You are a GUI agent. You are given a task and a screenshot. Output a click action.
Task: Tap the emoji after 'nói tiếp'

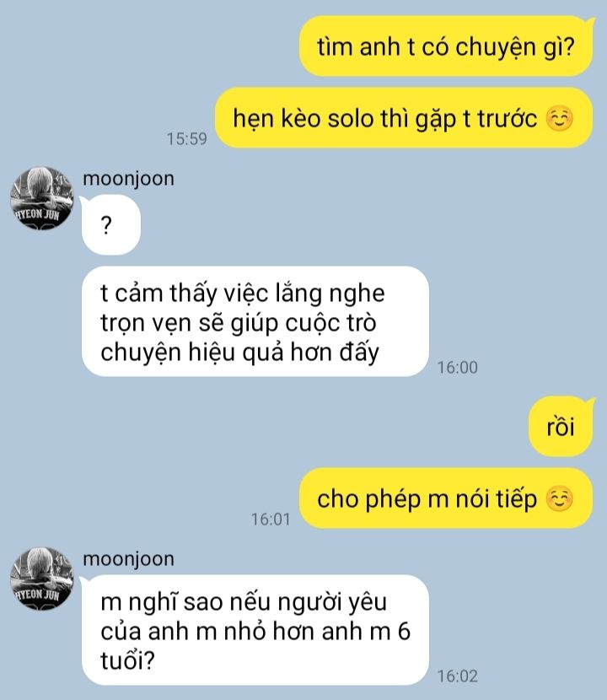click(x=559, y=499)
